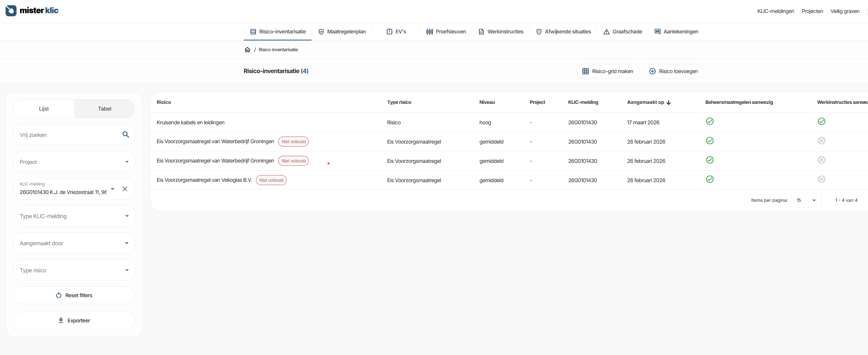Switch to the Lijst view
868x355 pixels.
point(44,109)
